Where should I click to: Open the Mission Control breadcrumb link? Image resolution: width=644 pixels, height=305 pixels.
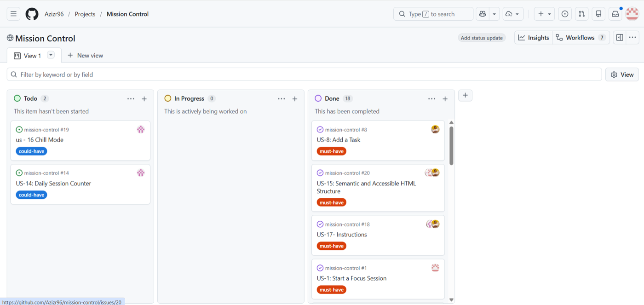click(127, 14)
